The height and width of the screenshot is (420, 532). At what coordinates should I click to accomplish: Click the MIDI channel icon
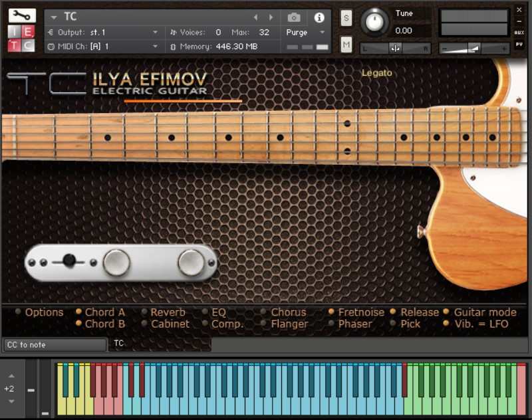[x=51, y=47]
